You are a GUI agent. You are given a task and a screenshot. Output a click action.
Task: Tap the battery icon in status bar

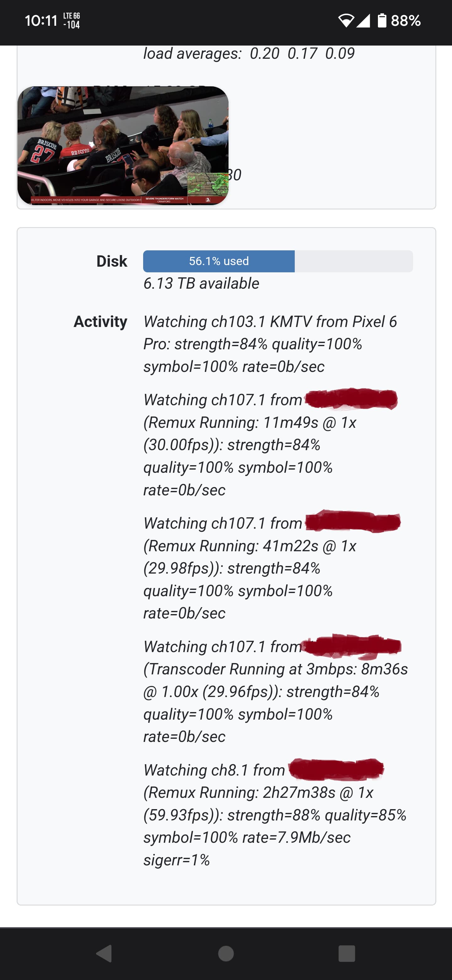click(382, 20)
